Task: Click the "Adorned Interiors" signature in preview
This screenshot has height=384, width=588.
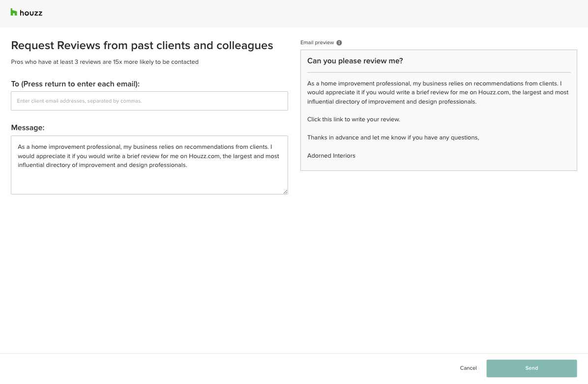Action: [331, 156]
